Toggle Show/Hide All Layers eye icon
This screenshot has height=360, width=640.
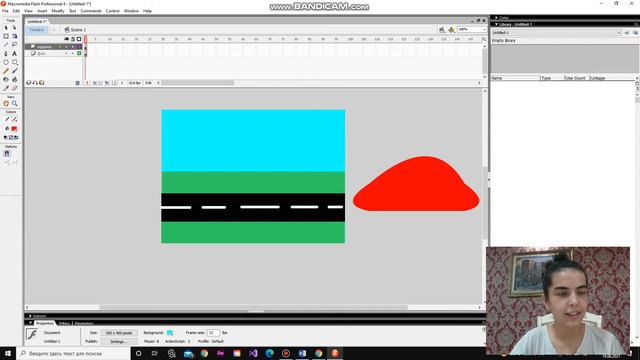(x=67, y=39)
